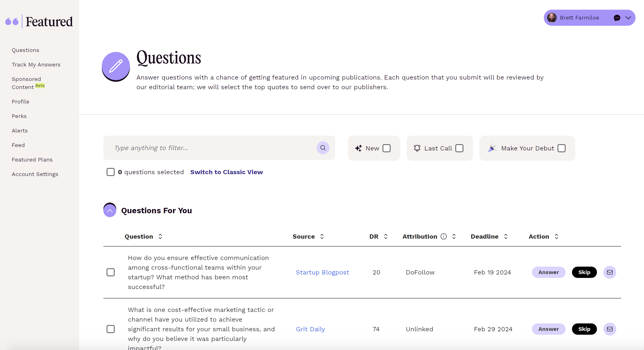
Task: Sort by the Deadline column arrows
Action: pyautogui.click(x=506, y=236)
